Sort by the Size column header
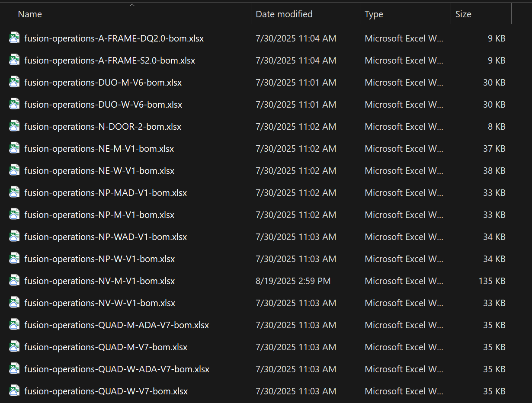Viewport: 532px width, 403px height. pyautogui.click(x=463, y=14)
